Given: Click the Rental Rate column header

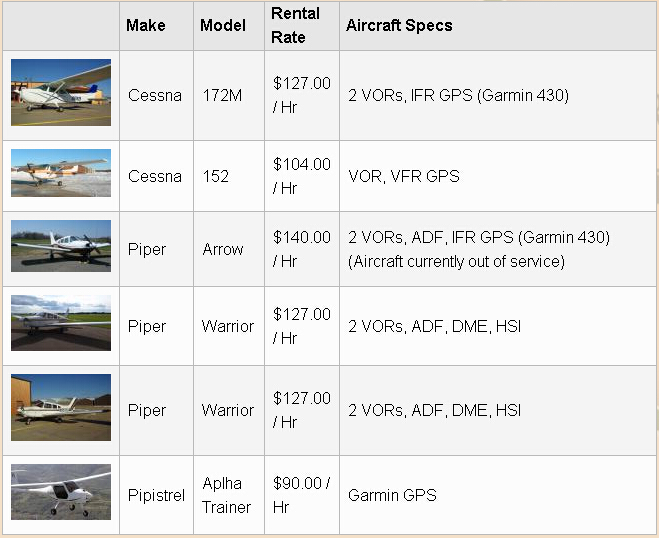Looking at the screenshot, I should pyautogui.click(x=295, y=25).
